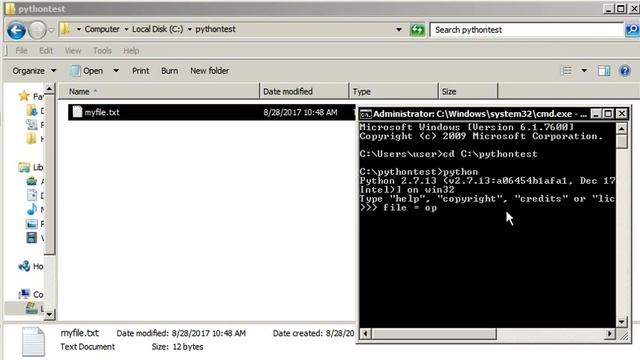Click the myfile.txt document icon in list

(77, 112)
